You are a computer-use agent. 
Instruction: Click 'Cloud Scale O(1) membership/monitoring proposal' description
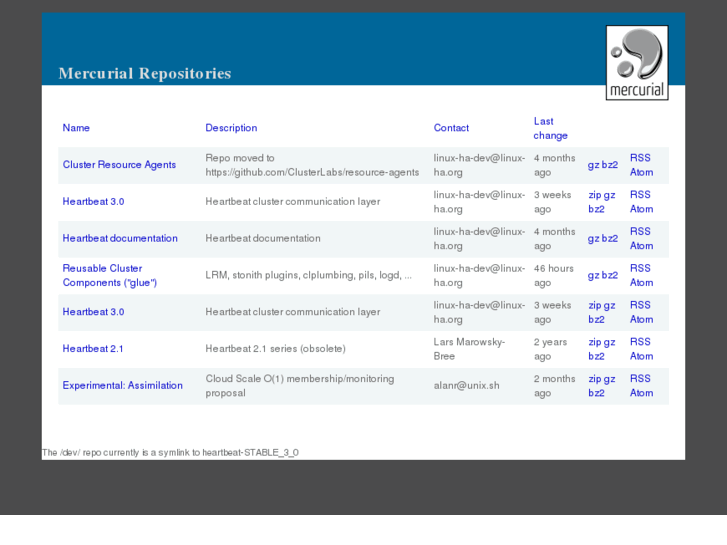point(300,386)
